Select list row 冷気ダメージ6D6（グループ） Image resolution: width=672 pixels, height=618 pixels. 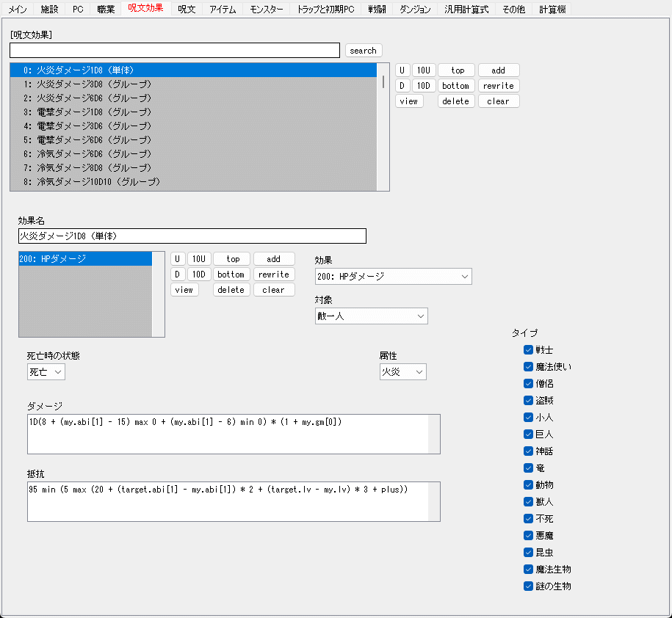point(193,153)
